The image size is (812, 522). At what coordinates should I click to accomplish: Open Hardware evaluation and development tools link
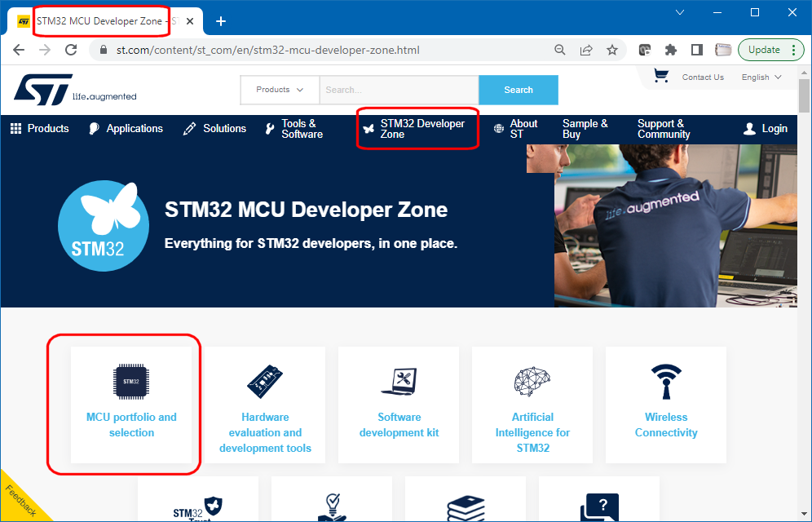pos(265,432)
